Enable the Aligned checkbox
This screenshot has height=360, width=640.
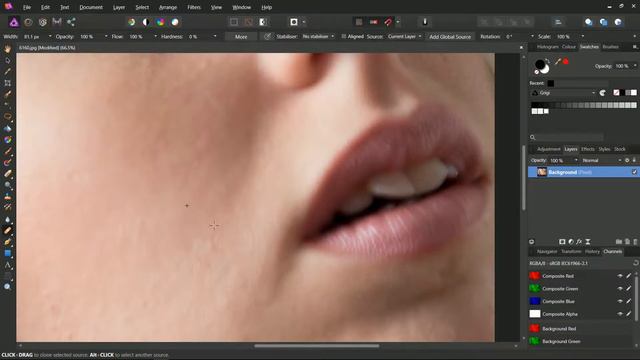click(344, 36)
